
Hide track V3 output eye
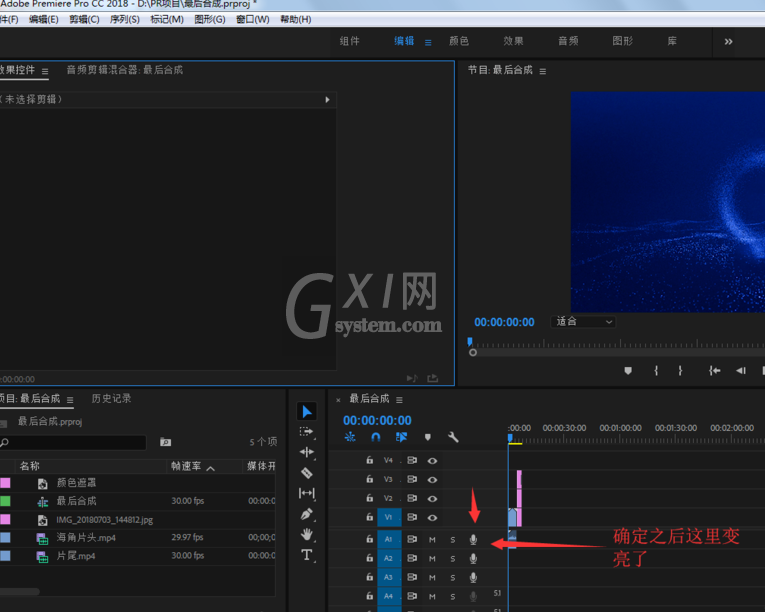[432, 480]
